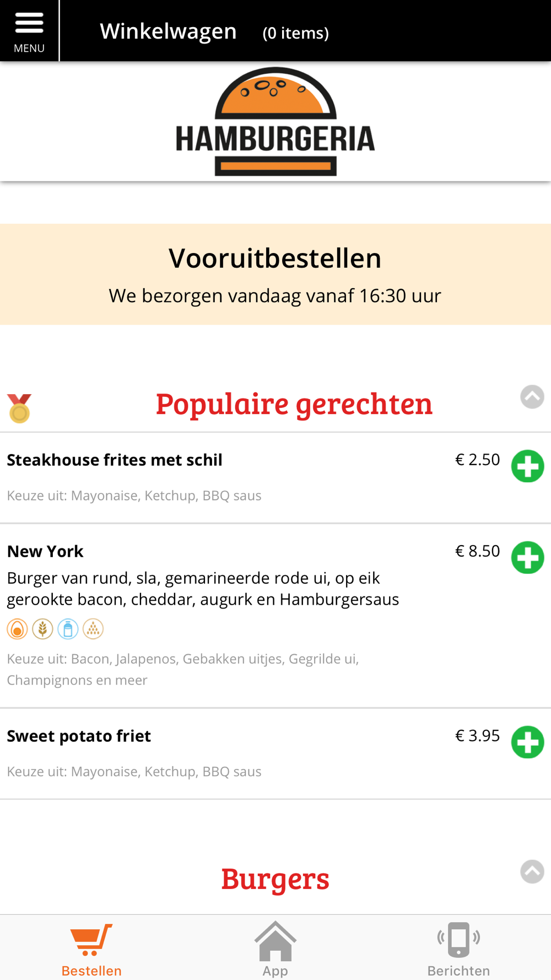Add Sweet potato friet with plus icon
Image resolution: width=551 pixels, height=980 pixels.
tap(527, 742)
